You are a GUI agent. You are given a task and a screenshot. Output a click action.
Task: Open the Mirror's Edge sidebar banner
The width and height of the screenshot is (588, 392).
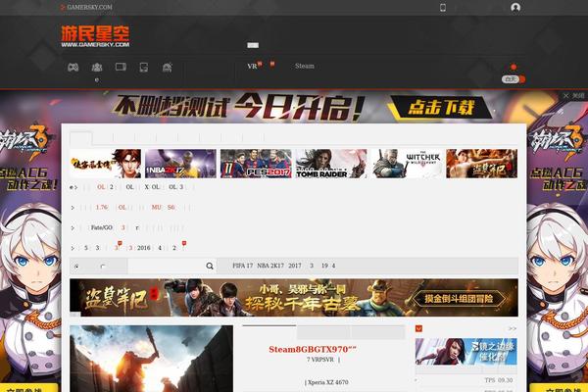(x=466, y=352)
